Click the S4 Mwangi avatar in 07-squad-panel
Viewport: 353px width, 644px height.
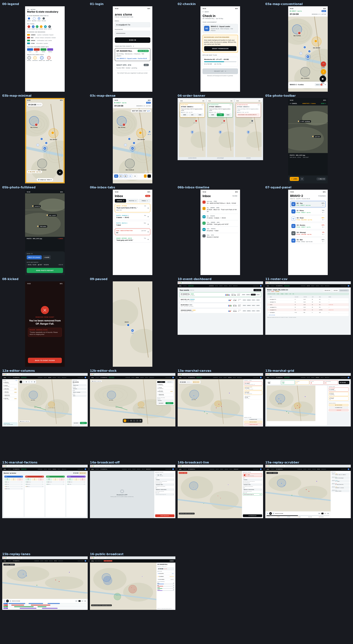click(293, 233)
